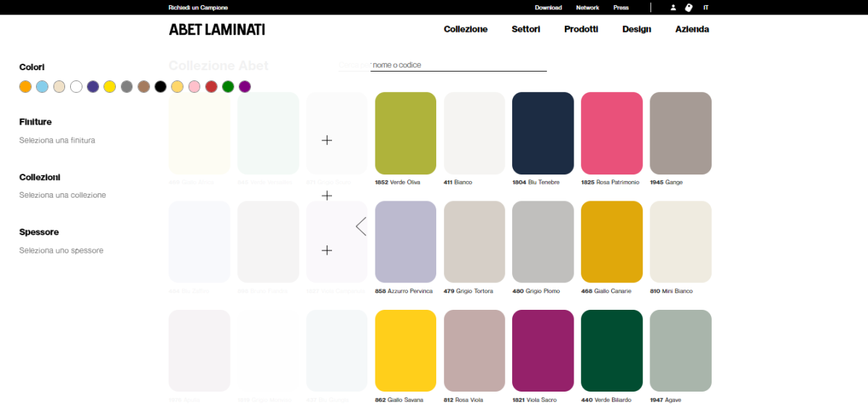Image resolution: width=868 pixels, height=409 pixels.
Task: Open the Collezione menu
Action: coord(465,30)
